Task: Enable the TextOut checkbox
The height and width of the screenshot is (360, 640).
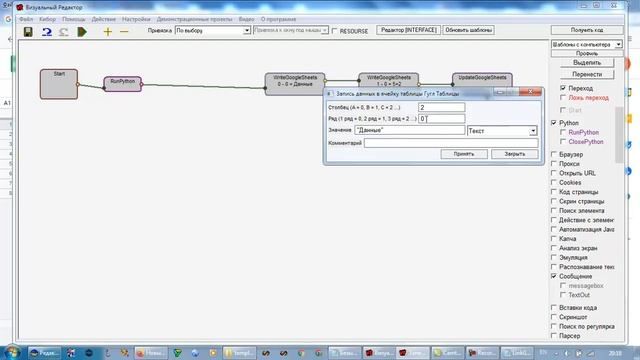Action: tap(563, 295)
